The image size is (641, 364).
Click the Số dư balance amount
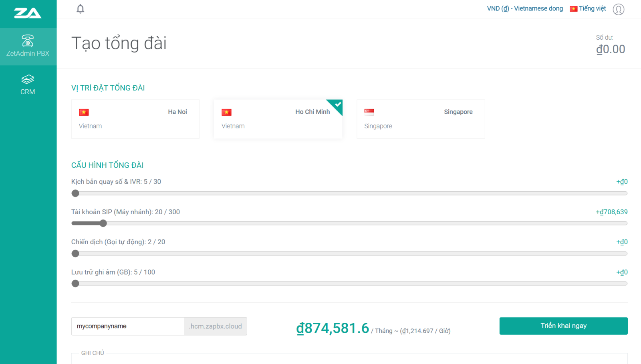coord(610,49)
